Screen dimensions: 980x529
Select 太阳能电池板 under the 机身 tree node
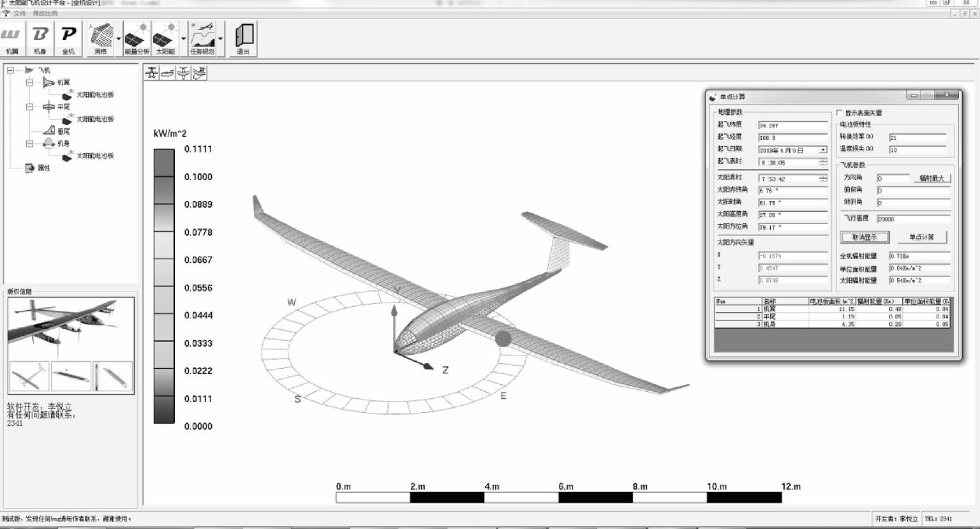point(95,156)
